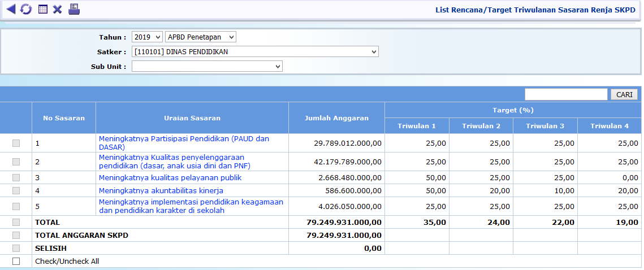Open link Meningkatnya akuntabilitas kinerja

pyautogui.click(x=161, y=190)
